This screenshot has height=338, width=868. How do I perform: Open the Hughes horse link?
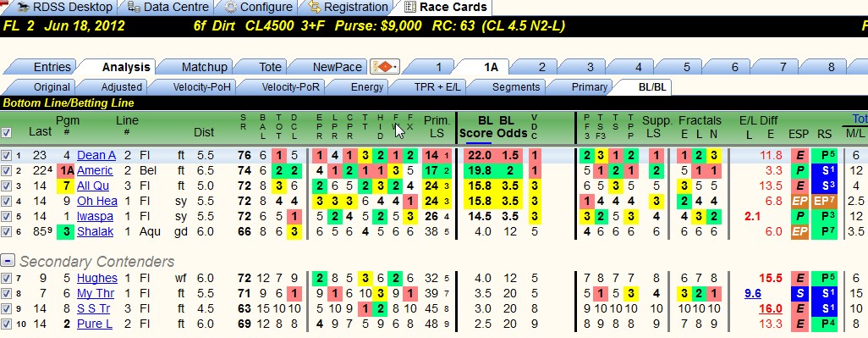point(97,278)
